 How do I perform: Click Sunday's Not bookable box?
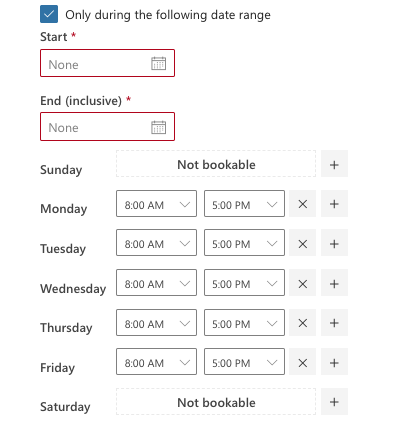[216, 164]
